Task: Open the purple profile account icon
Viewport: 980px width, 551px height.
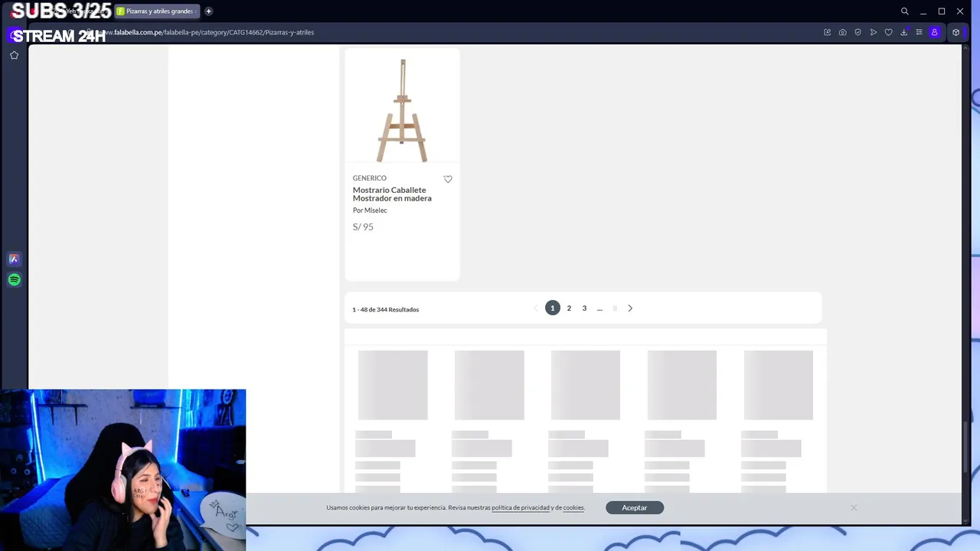Action: [x=934, y=32]
